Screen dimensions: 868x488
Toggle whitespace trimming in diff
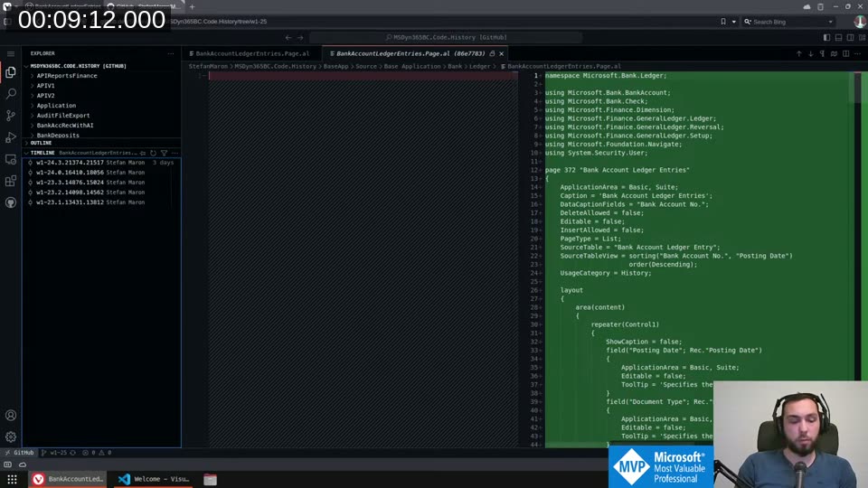click(x=822, y=53)
